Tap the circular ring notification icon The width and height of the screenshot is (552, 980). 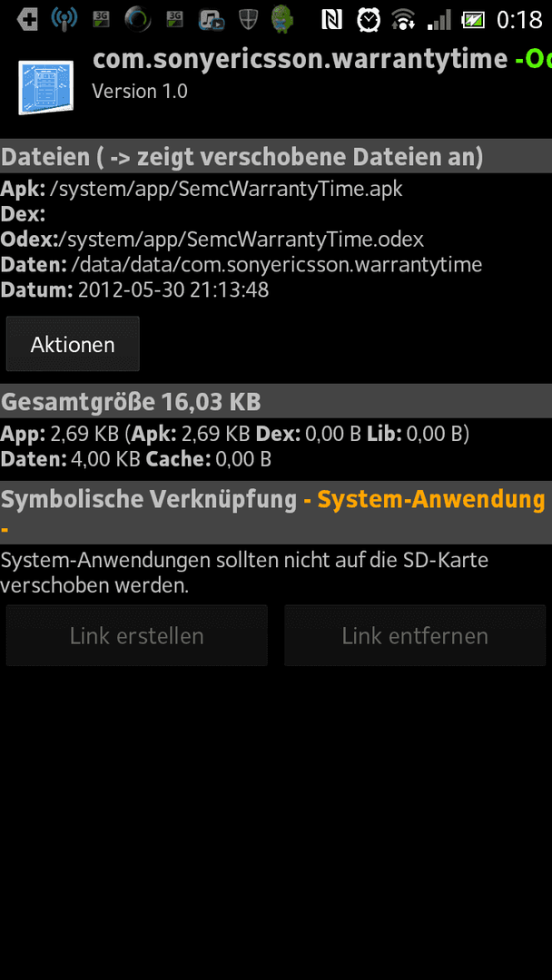tap(137, 20)
